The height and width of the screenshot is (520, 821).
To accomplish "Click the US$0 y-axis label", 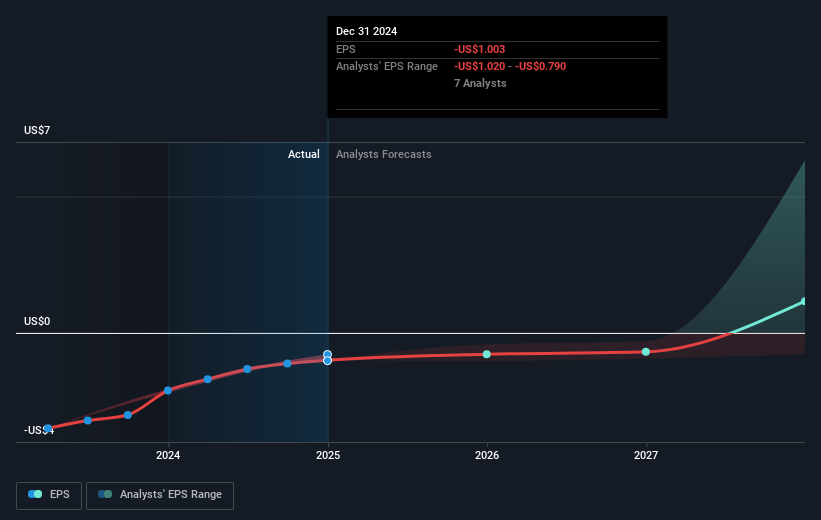I will 37,321.
